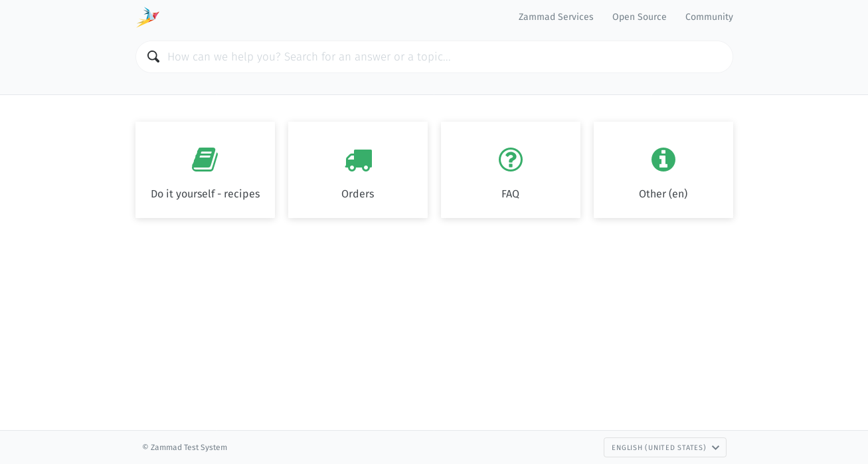Viewport: 868px width, 464px height.
Task: Select the green info symbol in the Other card
Action: [663, 160]
